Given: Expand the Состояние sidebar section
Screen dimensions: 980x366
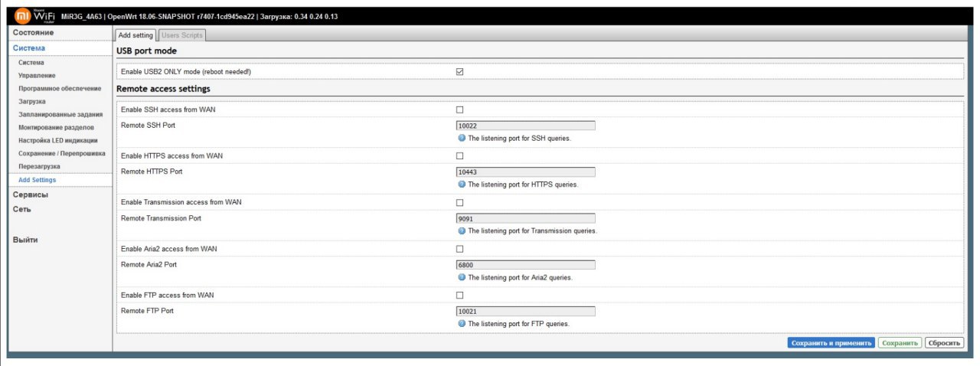Looking at the screenshot, I should (33, 33).
